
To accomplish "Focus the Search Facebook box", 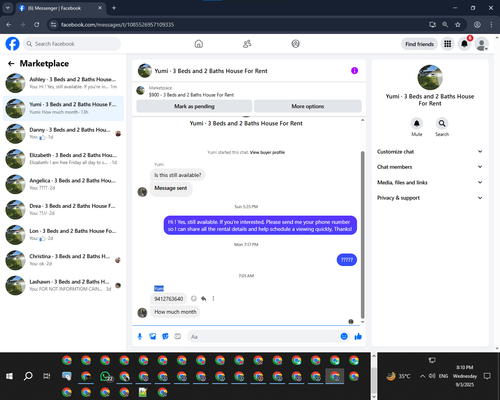I will coord(72,44).
